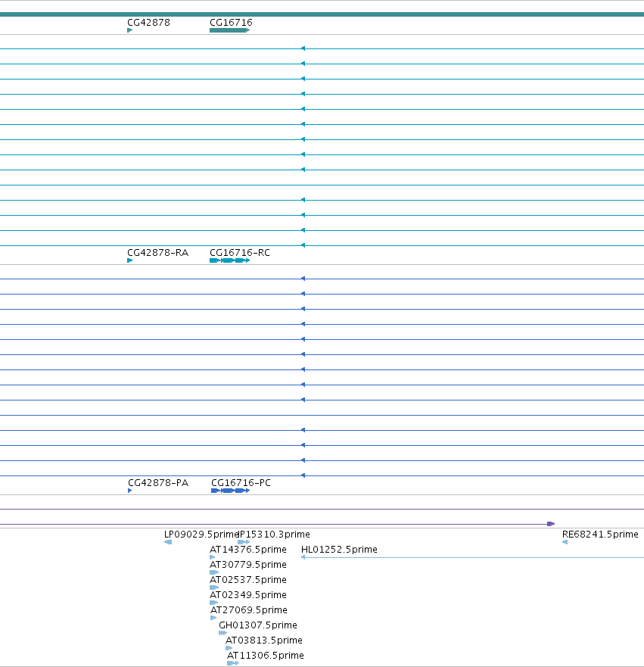The image size is (644, 667).
Task: Click the AT02537.5prime label
Action: pyautogui.click(x=247, y=580)
